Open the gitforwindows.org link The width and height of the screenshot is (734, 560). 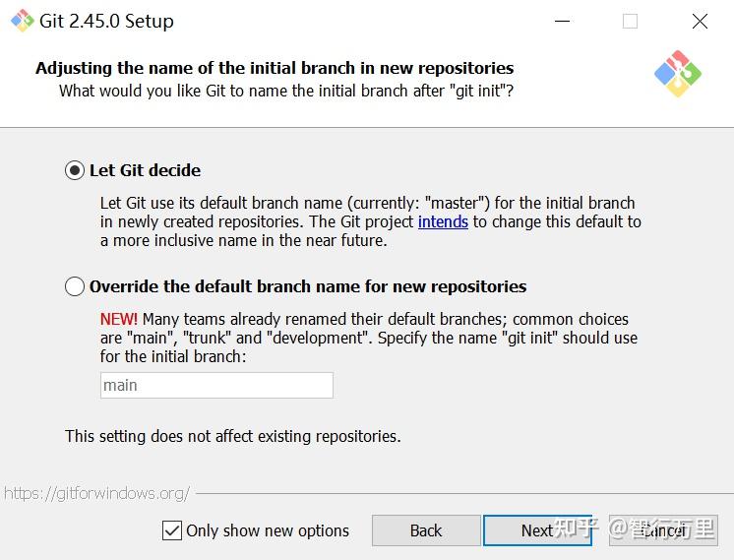click(96, 493)
